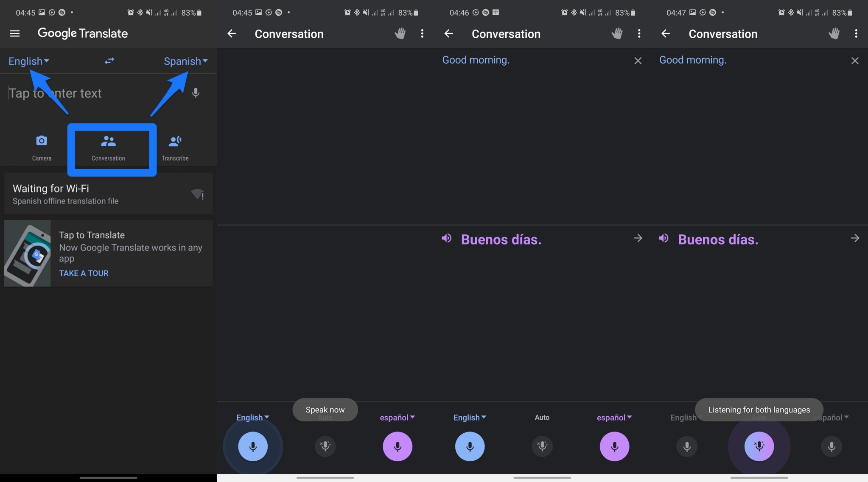
Task: Expand the dimmed español dropdown on 04:47 screen
Action: tap(832, 418)
